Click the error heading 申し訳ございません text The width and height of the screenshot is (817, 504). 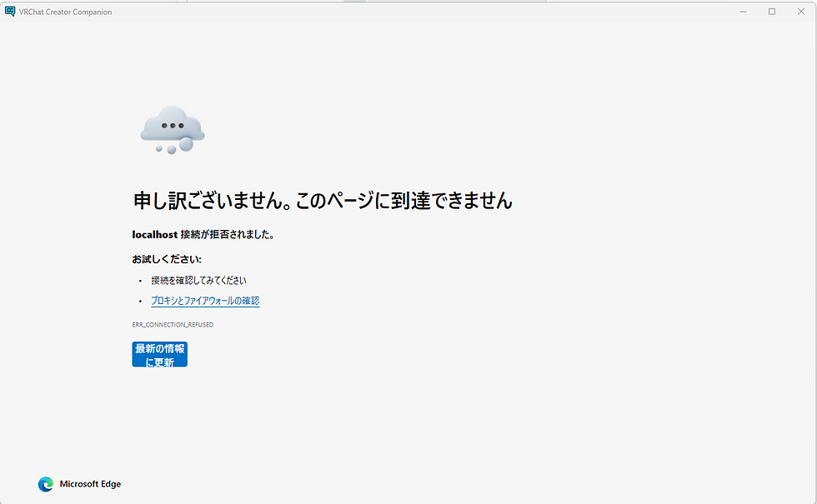pyautogui.click(x=321, y=200)
